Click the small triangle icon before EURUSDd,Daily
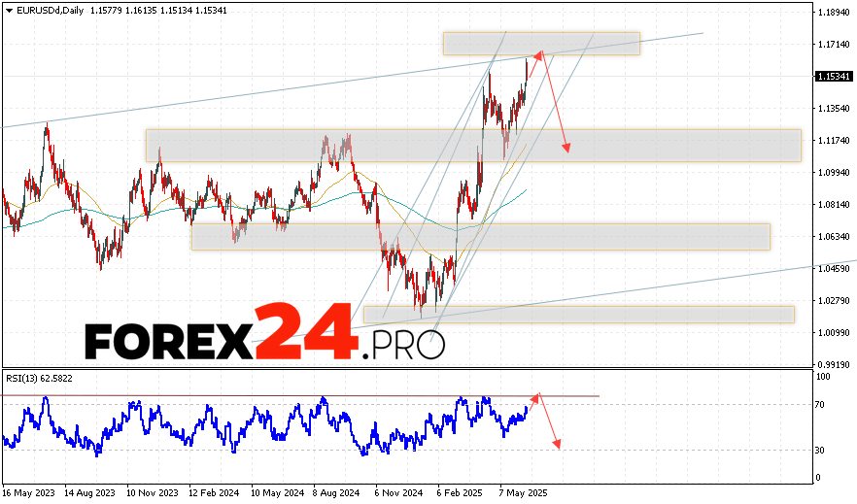The image size is (857, 504). pyautogui.click(x=7, y=9)
